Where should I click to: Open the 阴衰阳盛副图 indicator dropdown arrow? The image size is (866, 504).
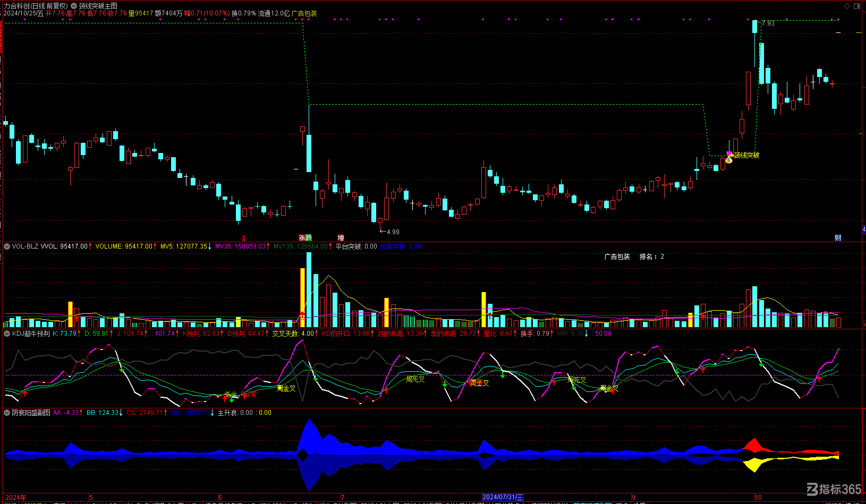point(7,413)
